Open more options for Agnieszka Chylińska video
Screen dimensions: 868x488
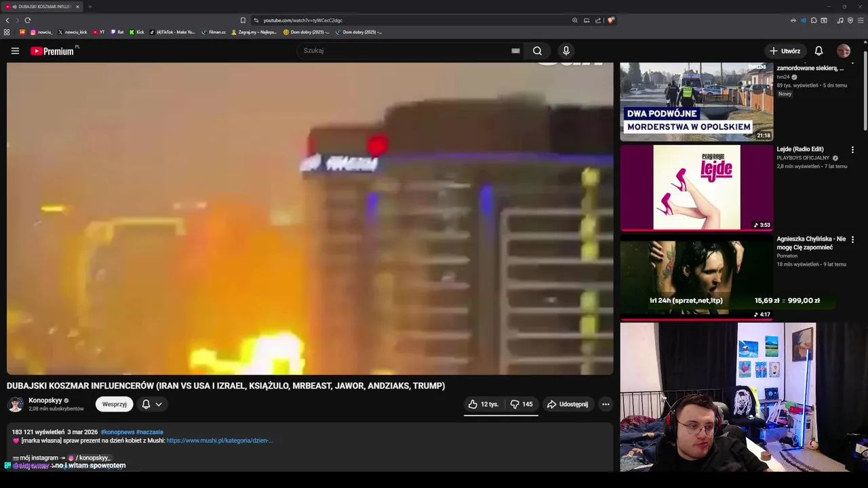point(852,239)
